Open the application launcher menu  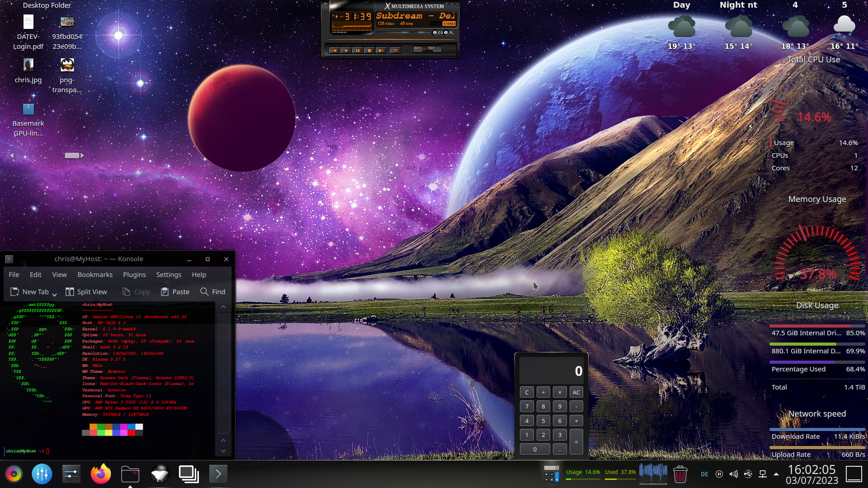(14, 474)
